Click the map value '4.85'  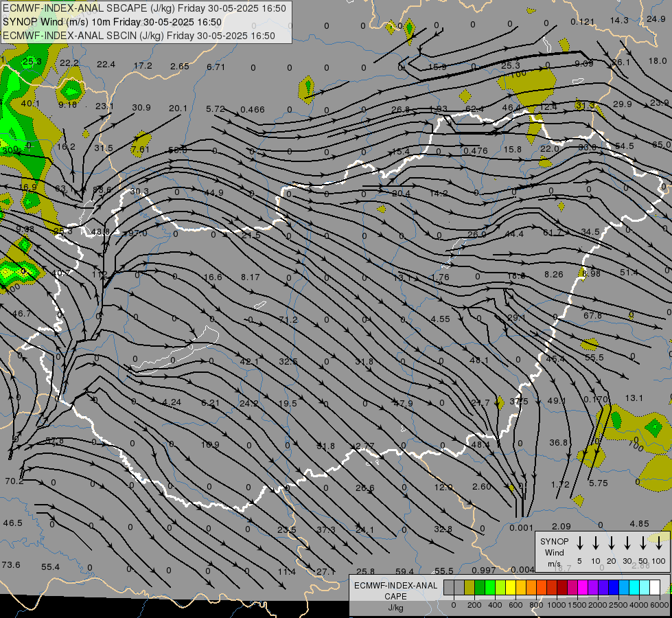pos(640,524)
